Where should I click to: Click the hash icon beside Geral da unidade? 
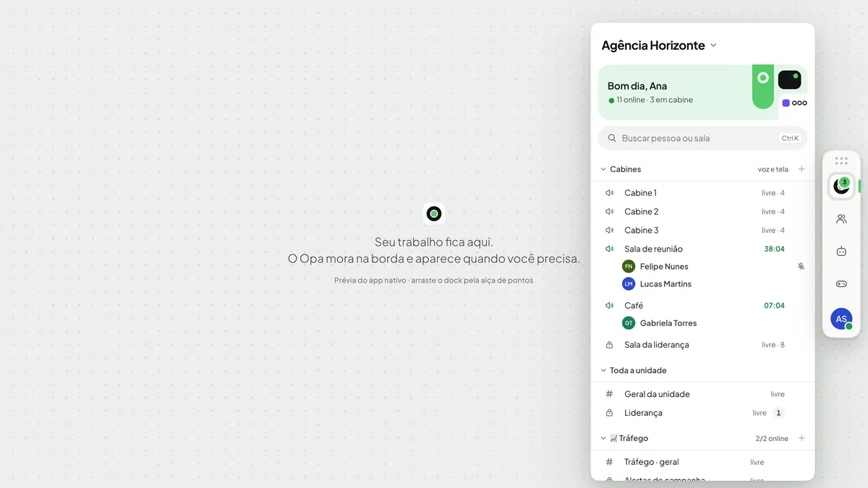[609, 394]
